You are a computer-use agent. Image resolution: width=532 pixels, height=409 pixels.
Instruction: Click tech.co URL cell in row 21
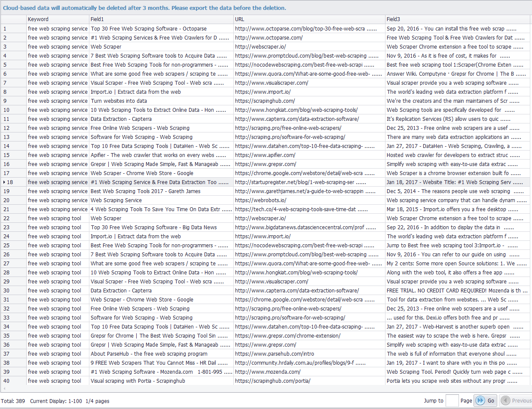pyautogui.click(x=309, y=209)
